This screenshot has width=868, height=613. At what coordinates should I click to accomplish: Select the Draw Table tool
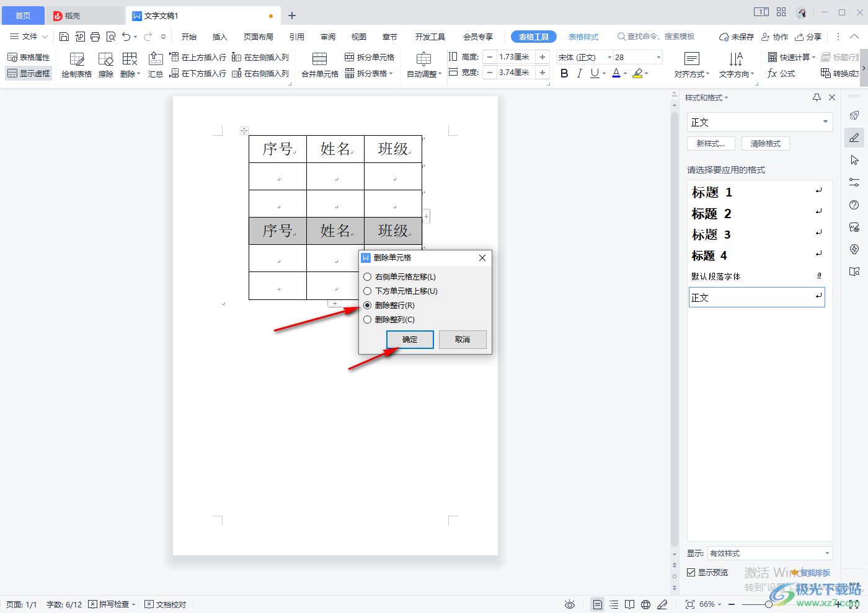[x=77, y=65]
